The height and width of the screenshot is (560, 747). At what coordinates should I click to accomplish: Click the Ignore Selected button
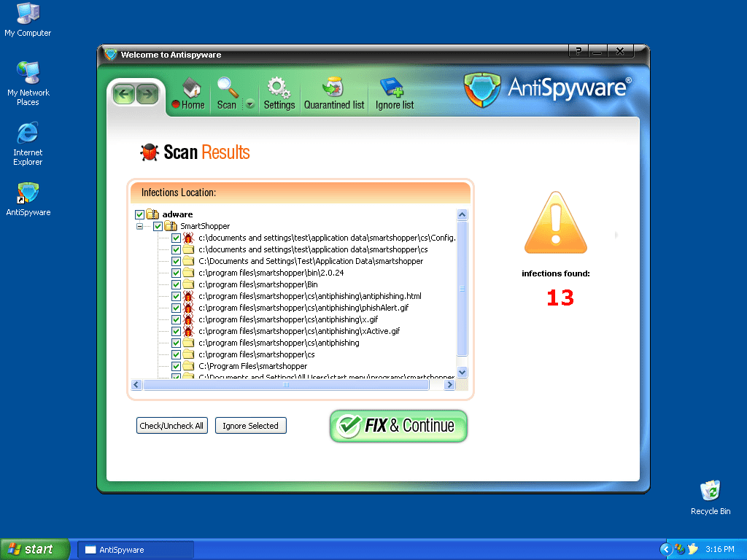[250, 425]
